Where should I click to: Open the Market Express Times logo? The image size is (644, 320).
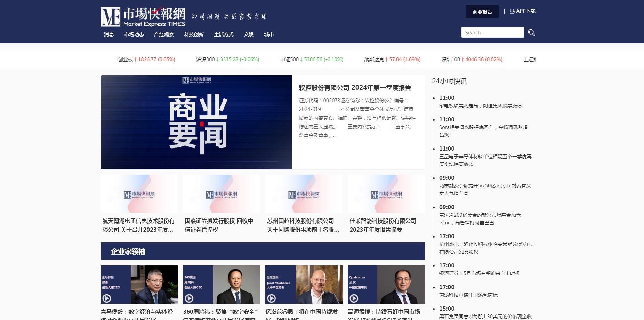pyautogui.click(x=143, y=17)
